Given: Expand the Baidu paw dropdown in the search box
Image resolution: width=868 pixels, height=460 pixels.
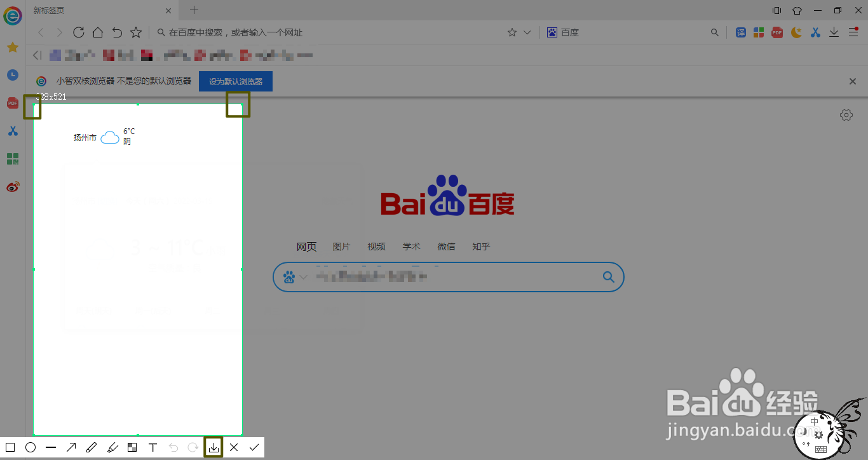Looking at the screenshot, I should click(304, 277).
